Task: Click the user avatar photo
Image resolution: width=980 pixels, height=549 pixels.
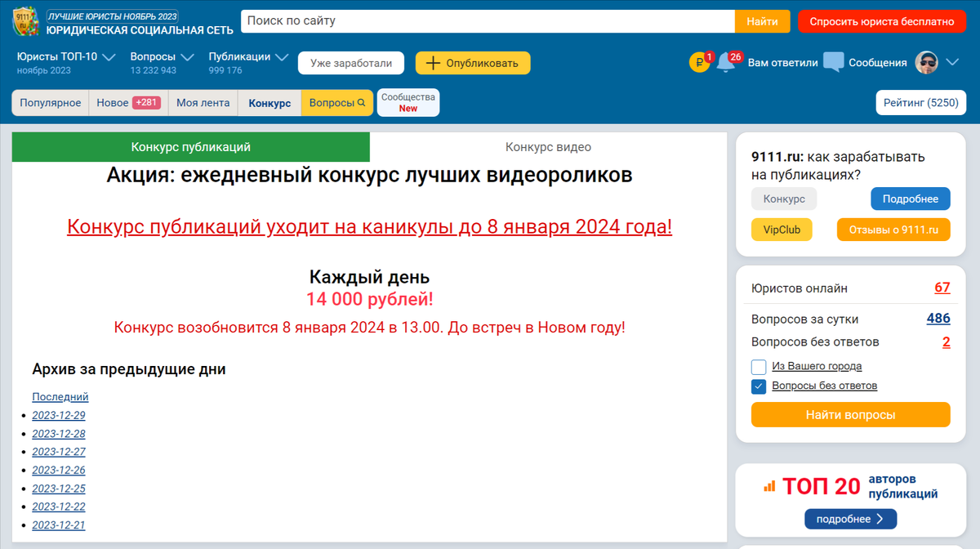Action: tap(926, 62)
